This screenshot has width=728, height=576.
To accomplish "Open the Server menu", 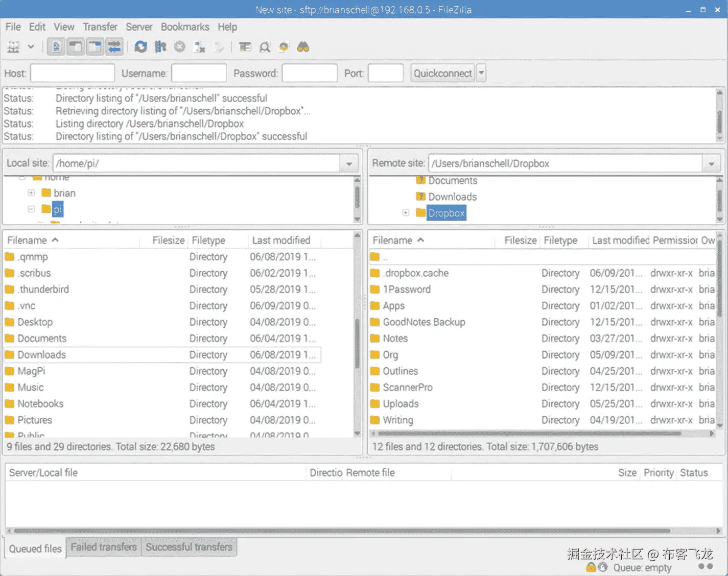I will pos(139,27).
